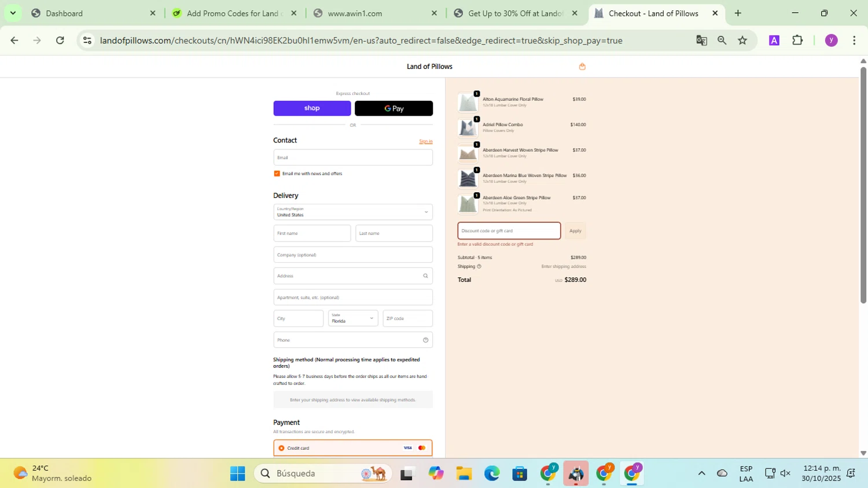The height and width of the screenshot is (488, 868).
Task: Reload the checkout page
Action: tap(60, 41)
